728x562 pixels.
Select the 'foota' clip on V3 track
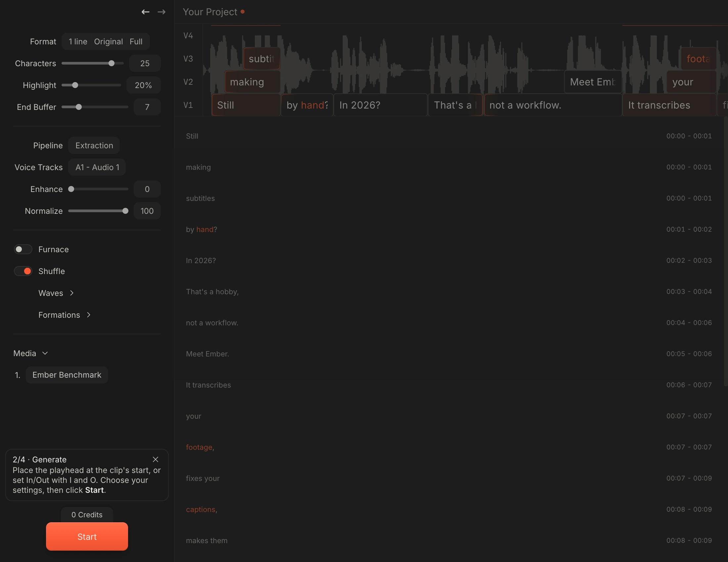[x=698, y=59]
